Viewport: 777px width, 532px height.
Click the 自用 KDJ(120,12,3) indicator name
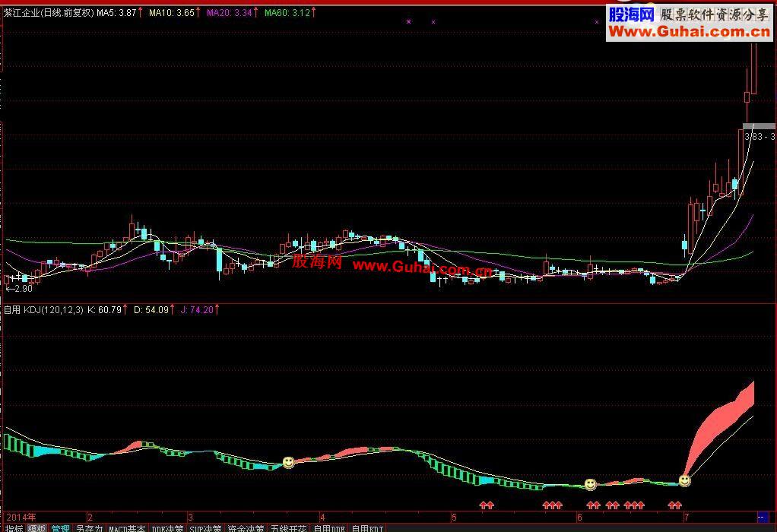[43, 310]
